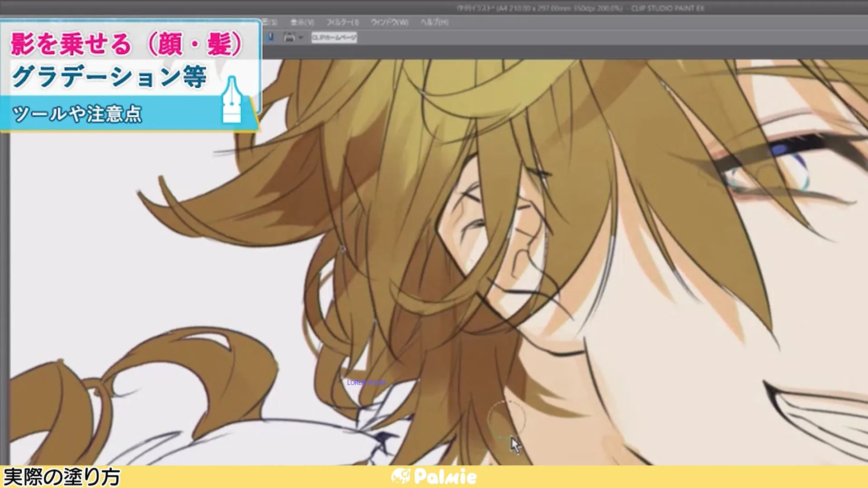Viewport: 868px width, 488px height.
Task: Open the 表示(V) View menu
Action: [x=302, y=22]
